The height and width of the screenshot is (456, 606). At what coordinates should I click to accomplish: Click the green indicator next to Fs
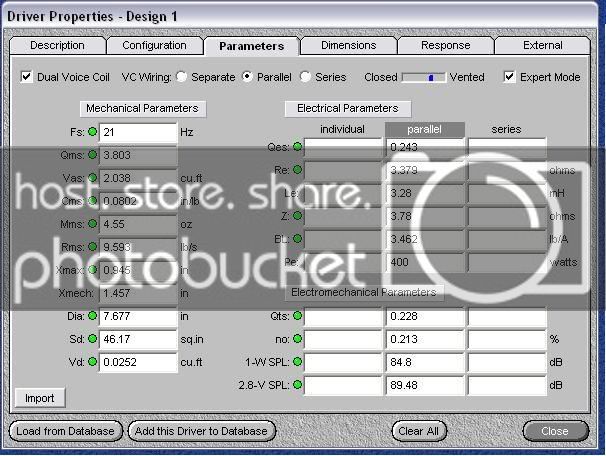coord(92,132)
